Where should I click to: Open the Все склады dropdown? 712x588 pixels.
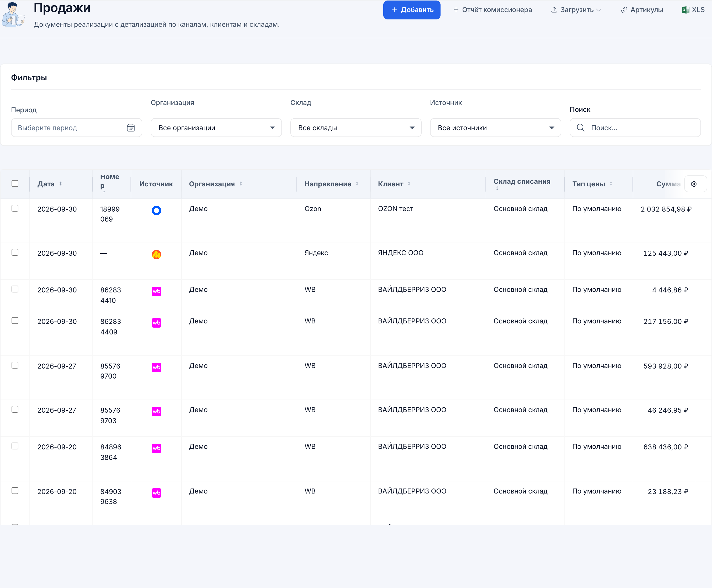pos(356,128)
